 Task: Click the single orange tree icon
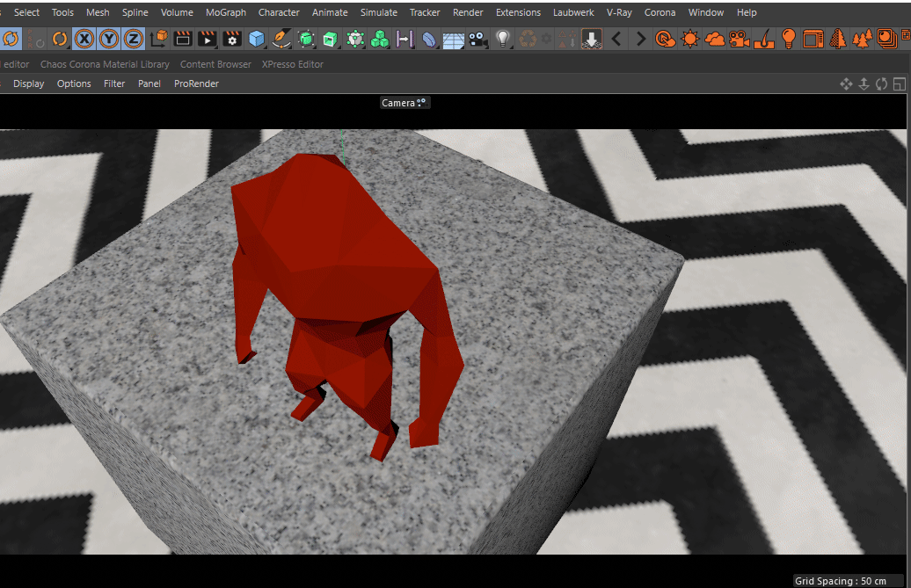tap(838, 39)
